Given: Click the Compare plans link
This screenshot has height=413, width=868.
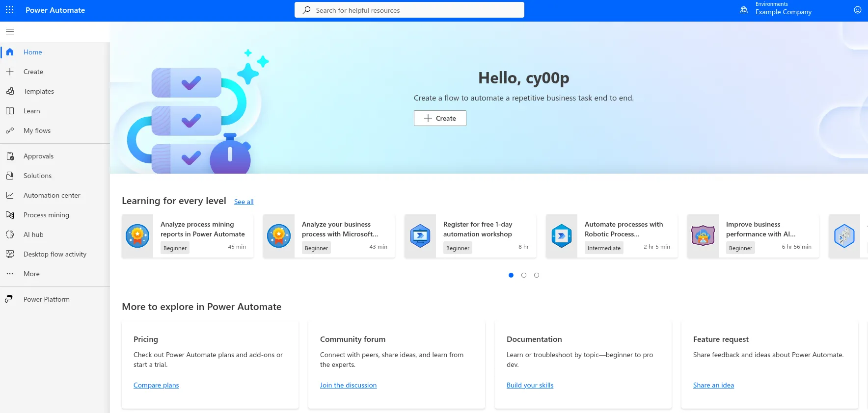Looking at the screenshot, I should tap(156, 385).
